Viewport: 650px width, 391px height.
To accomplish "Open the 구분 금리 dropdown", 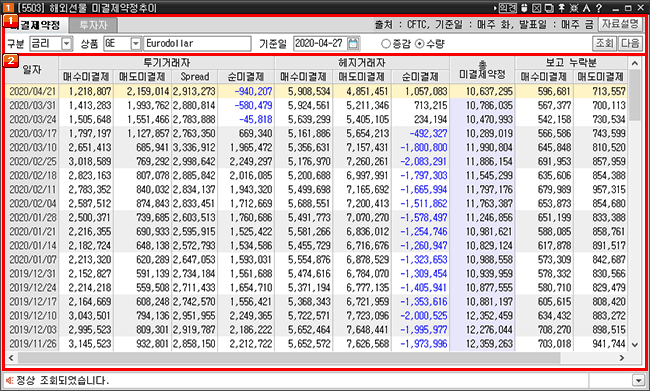I will point(66,43).
